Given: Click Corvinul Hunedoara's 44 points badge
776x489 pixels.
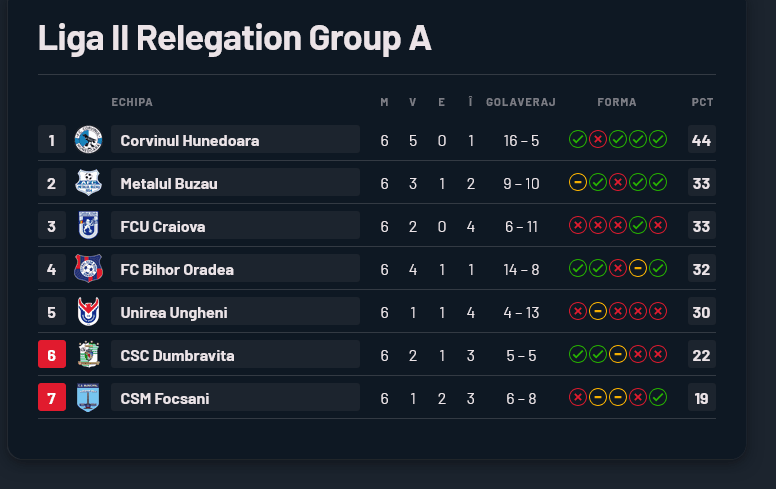Looking at the screenshot, I should 702,140.
